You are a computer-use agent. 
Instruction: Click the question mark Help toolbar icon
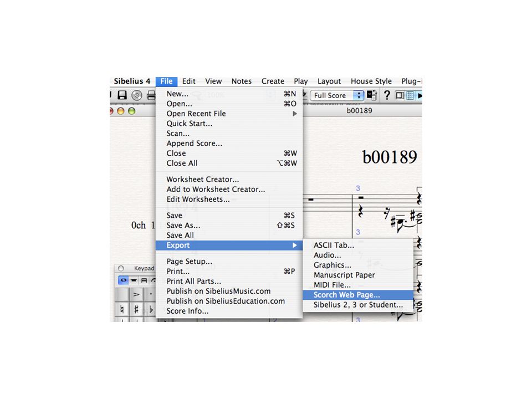387,95
